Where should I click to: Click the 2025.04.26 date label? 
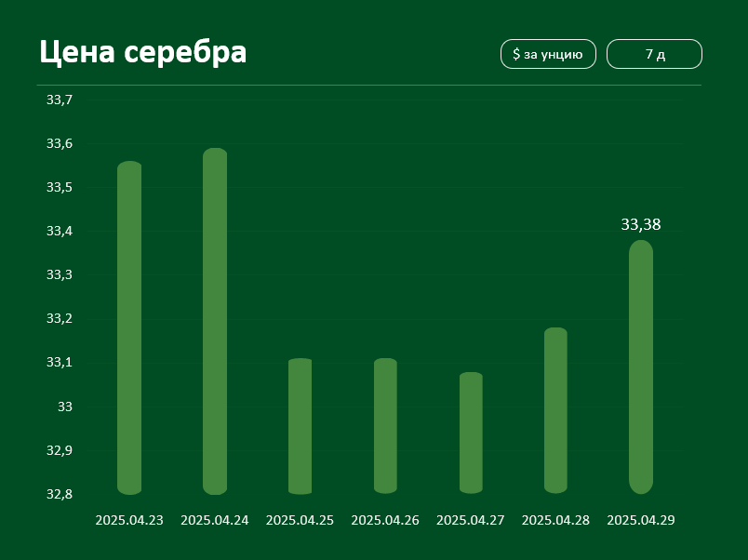(385, 520)
